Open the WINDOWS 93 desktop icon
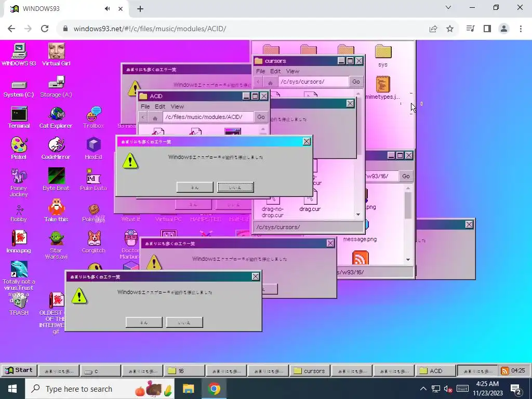 pyautogui.click(x=19, y=54)
